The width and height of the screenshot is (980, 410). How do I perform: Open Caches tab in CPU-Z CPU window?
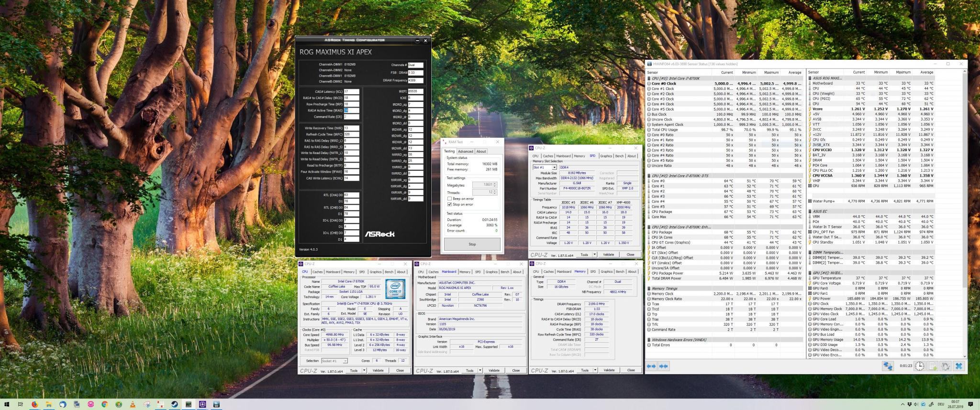point(318,272)
